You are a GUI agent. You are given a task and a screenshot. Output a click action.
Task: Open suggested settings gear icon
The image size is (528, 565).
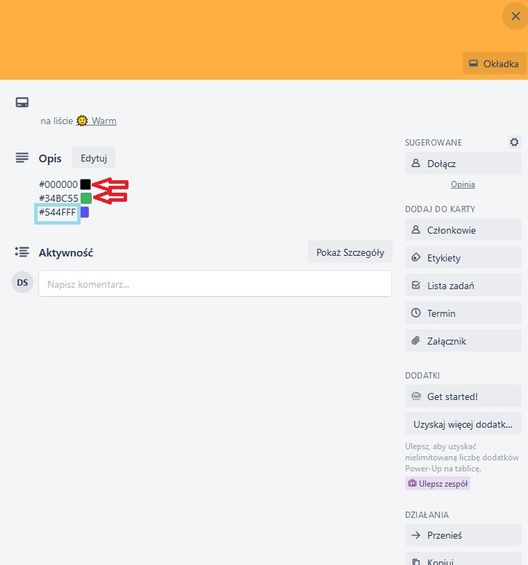(x=514, y=142)
